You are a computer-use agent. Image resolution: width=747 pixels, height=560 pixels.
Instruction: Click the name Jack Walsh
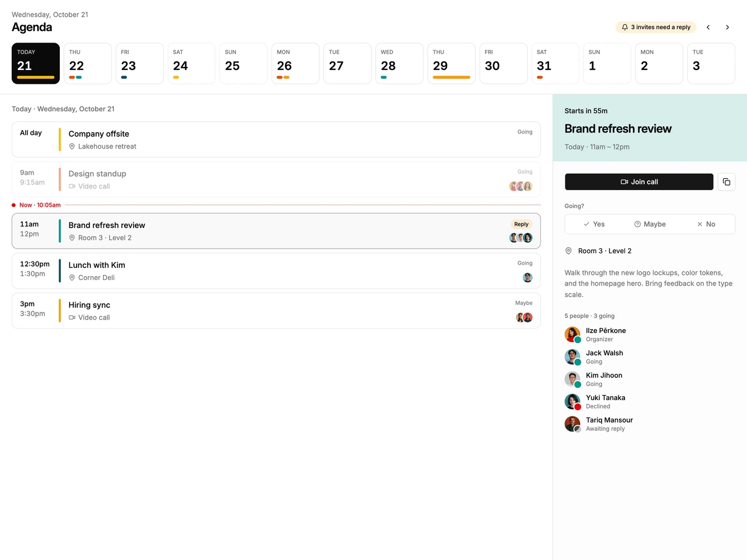pos(604,353)
